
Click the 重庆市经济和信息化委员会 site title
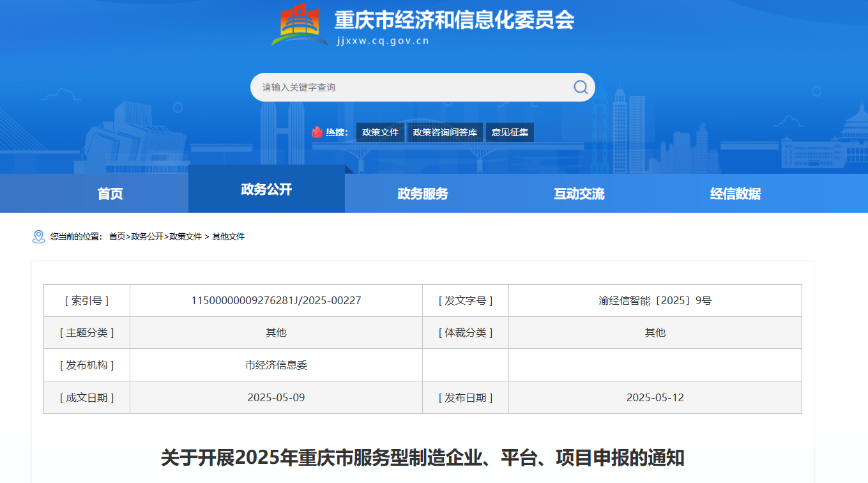(454, 20)
